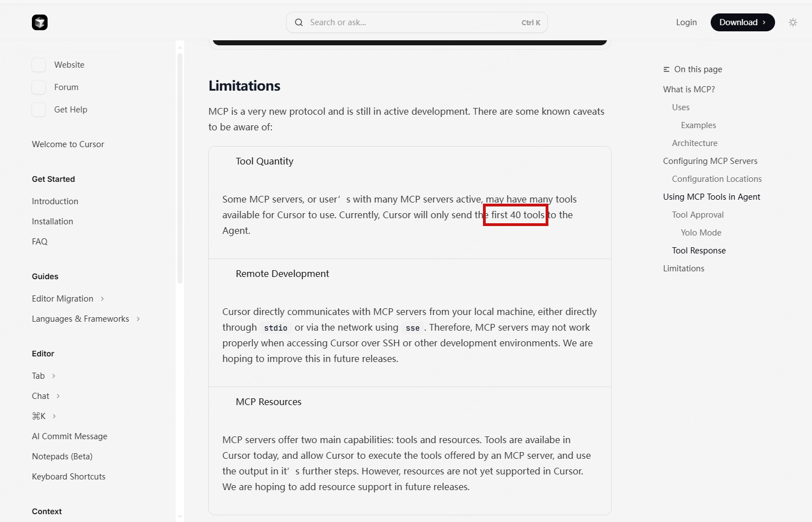Open the Introduction page
The width and height of the screenshot is (812, 522).
(x=55, y=201)
